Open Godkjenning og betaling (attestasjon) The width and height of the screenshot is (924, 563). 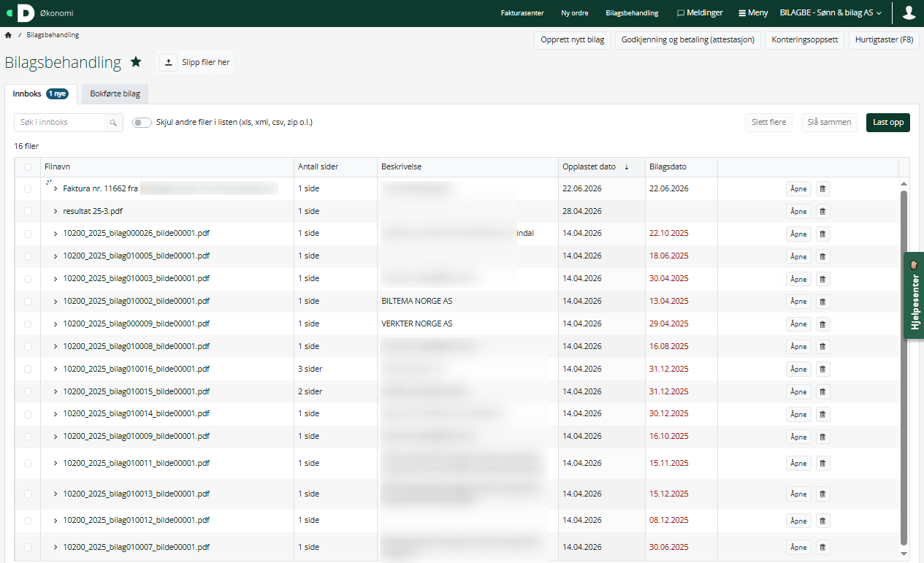point(688,40)
